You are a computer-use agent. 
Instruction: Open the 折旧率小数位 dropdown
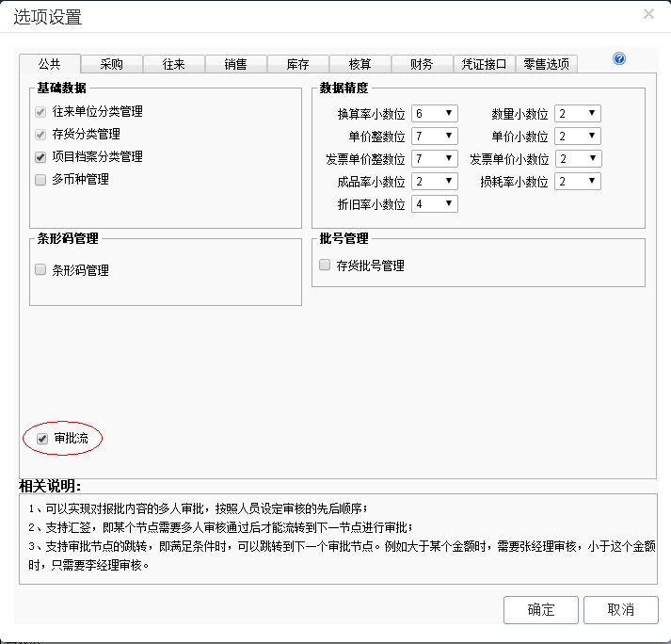[x=434, y=204]
